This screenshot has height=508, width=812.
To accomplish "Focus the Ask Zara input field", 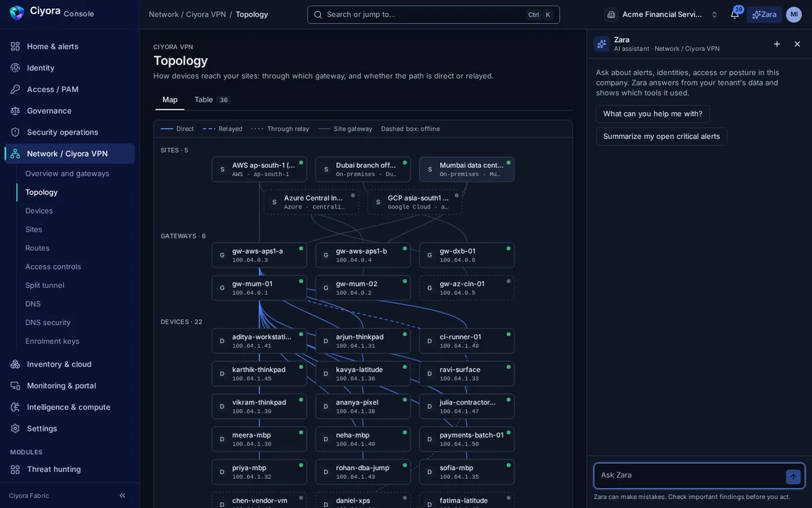I will pos(691,475).
